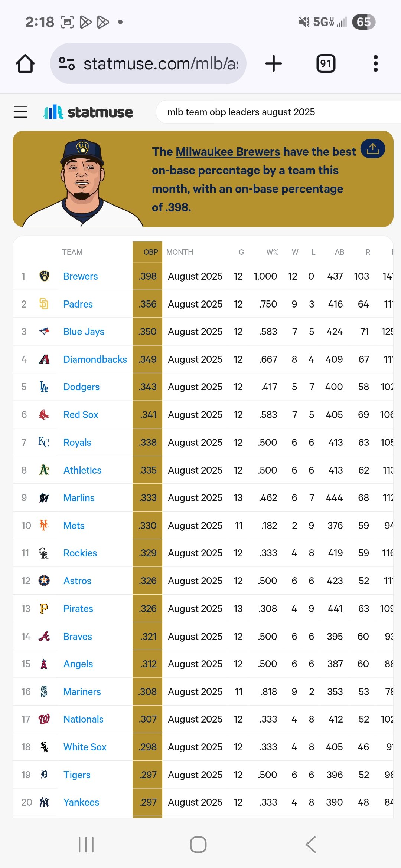Open the StatMuse hamburger menu
Viewport: 401px width, 868px height.
tap(20, 112)
